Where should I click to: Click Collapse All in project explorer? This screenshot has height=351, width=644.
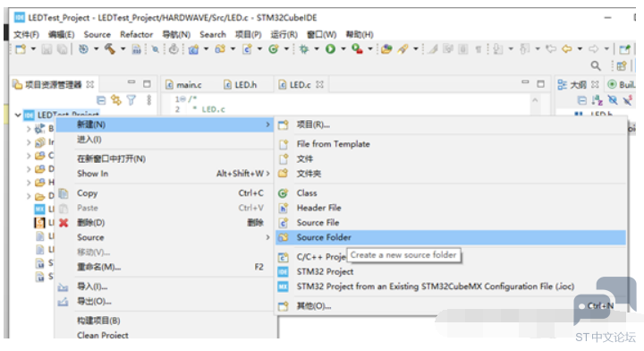[101, 100]
